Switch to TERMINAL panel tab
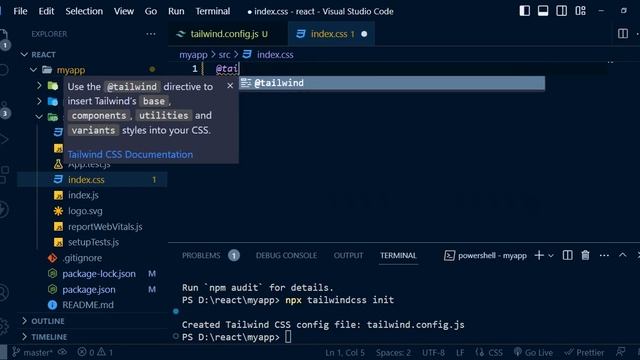The height and width of the screenshot is (360, 640). [x=398, y=256]
